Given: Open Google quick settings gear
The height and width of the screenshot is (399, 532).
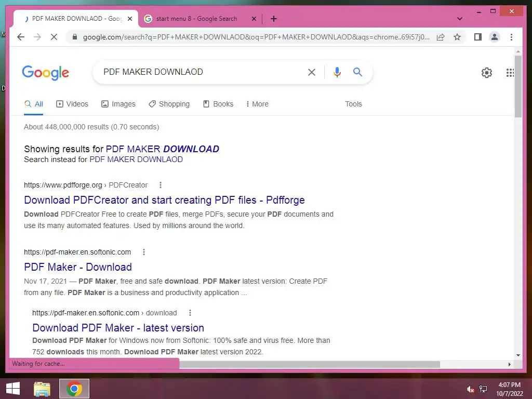Looking at the screenshot, I should coord(486,72).
